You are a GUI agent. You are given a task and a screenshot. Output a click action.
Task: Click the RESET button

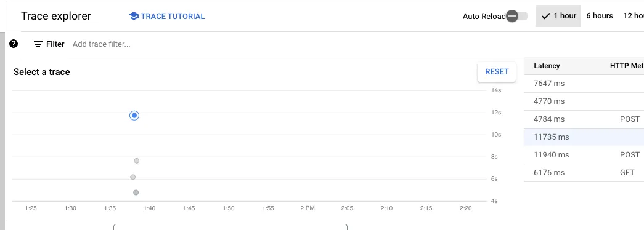tap(497, 72)
